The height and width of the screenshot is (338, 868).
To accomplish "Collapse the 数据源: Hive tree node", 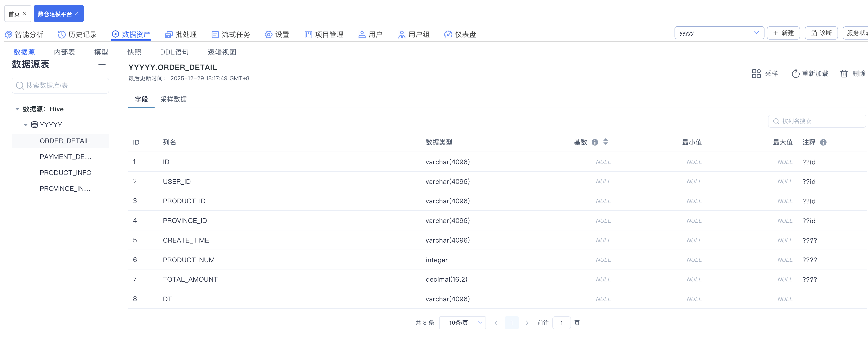I will (17, 109).
